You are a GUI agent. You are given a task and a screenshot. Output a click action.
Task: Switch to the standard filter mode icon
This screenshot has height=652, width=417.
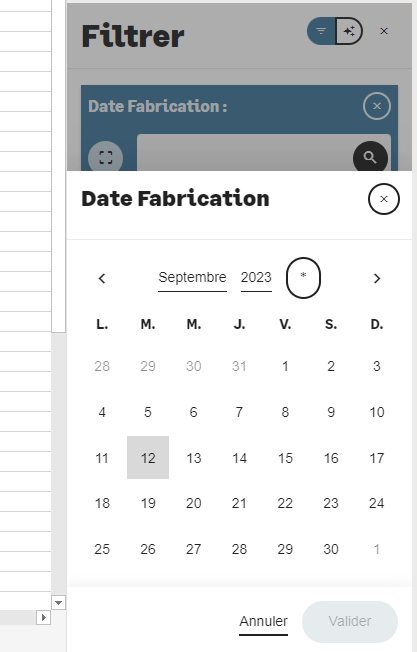pos(321,31)
